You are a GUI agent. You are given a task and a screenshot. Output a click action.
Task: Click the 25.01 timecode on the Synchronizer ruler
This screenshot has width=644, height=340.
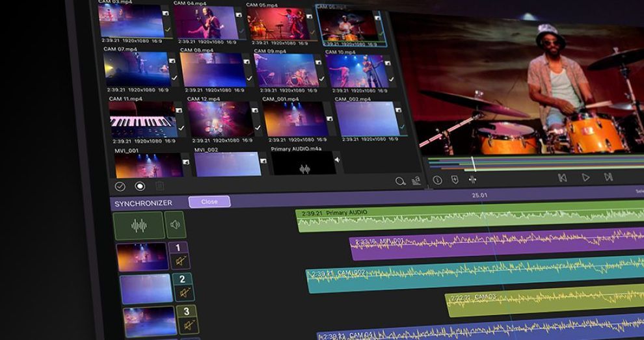click(x=479, y=196)
